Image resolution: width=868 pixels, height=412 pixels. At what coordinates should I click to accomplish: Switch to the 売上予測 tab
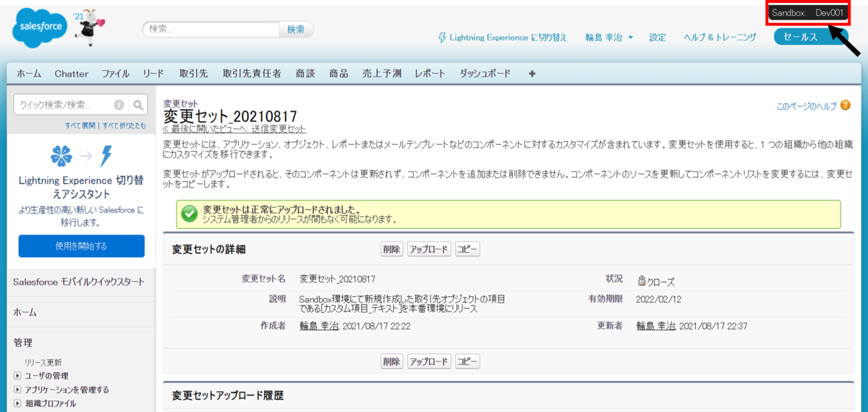382,74
